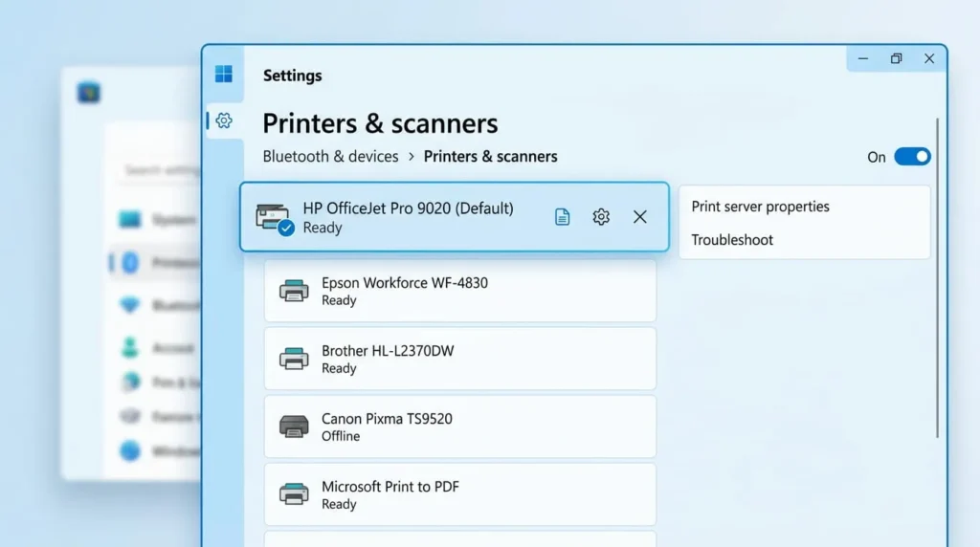This screenshot has width=980, height=547.
Task: Click the Printers & scanners breadcrumb
Action: [x=491, y=156]
